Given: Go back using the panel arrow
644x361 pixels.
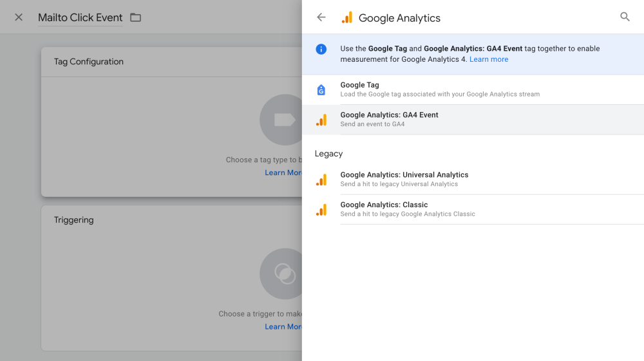Looking at the screenshot, I should (321, 17).
